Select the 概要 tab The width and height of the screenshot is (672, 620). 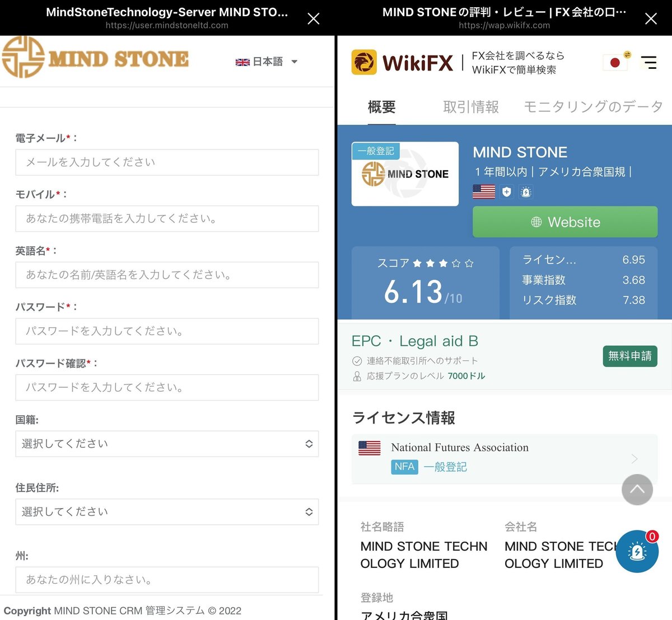click(x=382, y=107)
